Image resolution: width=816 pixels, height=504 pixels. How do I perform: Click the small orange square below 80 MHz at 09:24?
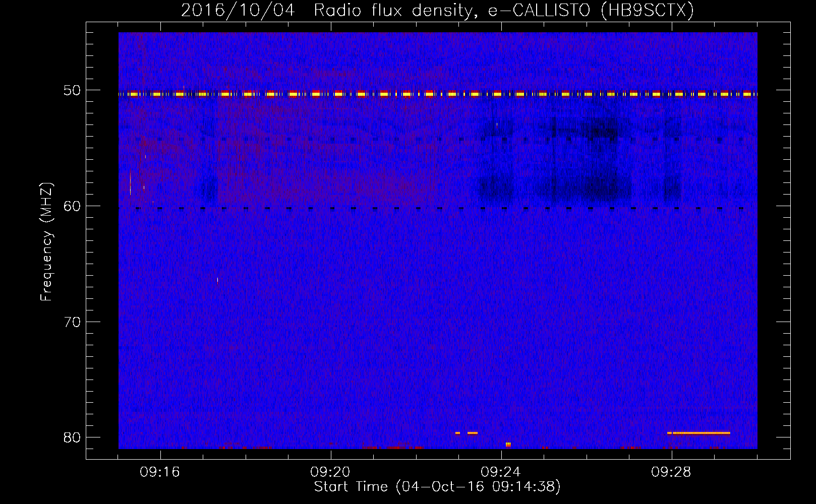point(508,445)
